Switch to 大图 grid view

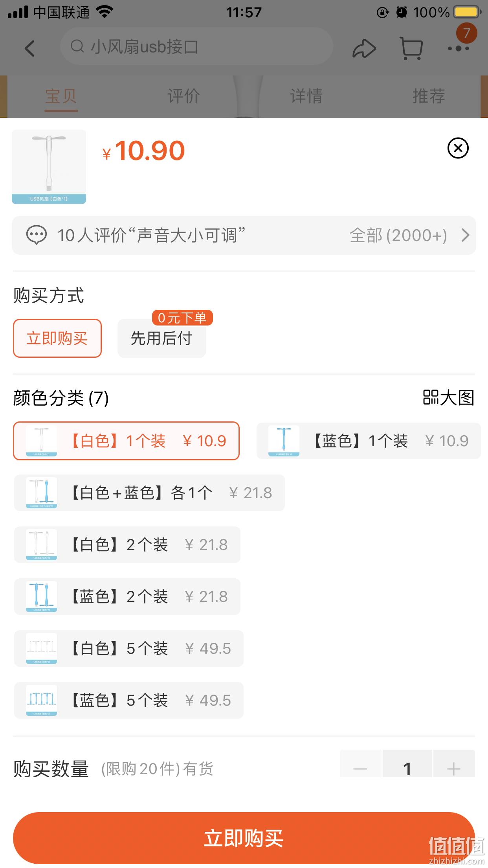pyautogui.click(x=448, y=397)
